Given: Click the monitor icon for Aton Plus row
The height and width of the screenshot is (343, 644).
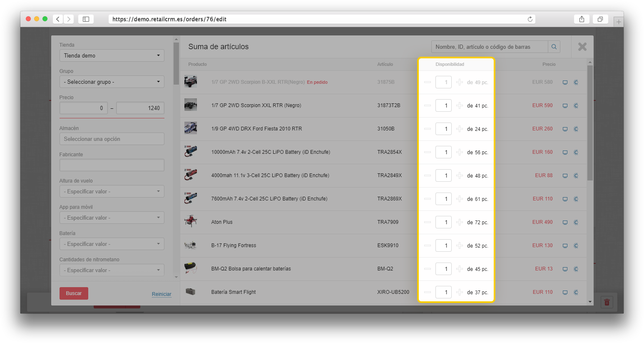Looking at the screenshot, I should [x=565, y=223].
